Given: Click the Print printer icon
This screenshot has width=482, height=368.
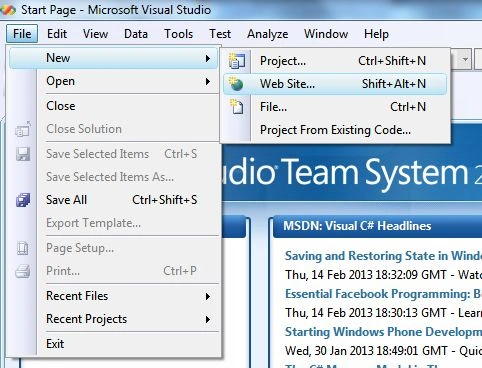Looking at the screenshot, I should tap(23, 271).
